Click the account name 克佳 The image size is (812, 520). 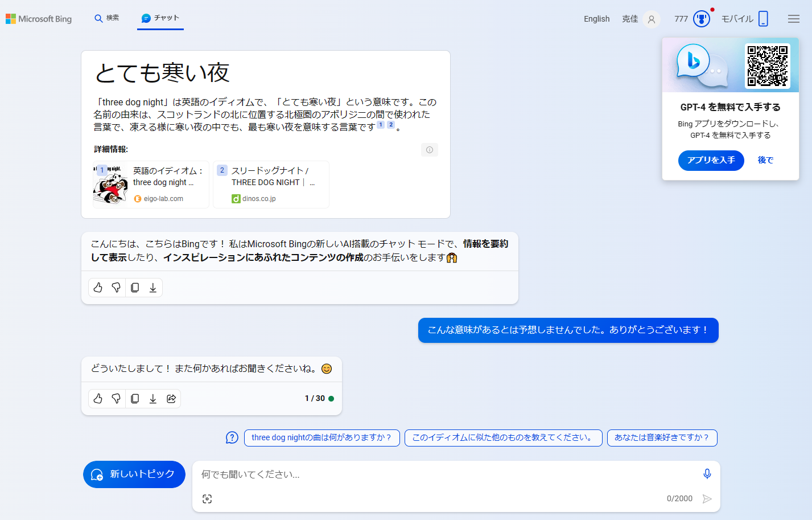pos(630,19)
